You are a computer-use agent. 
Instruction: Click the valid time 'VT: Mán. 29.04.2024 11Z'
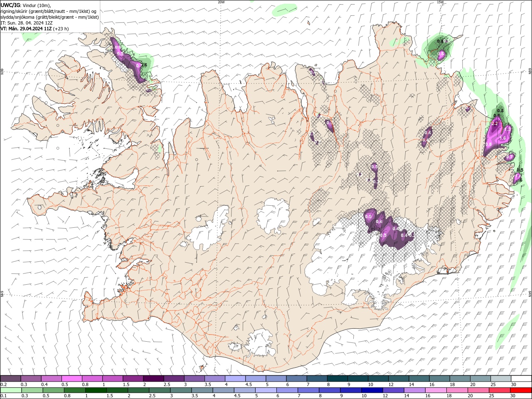click(x=26, y=29)
